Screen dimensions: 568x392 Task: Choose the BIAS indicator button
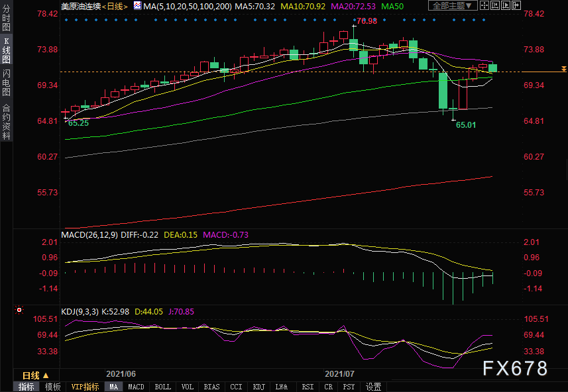(212, 387)
